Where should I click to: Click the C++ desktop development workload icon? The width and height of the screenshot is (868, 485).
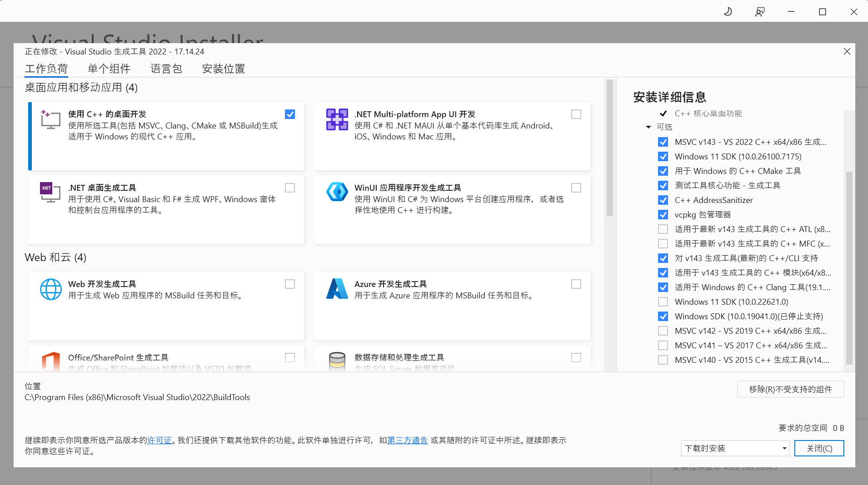(50, 119)
